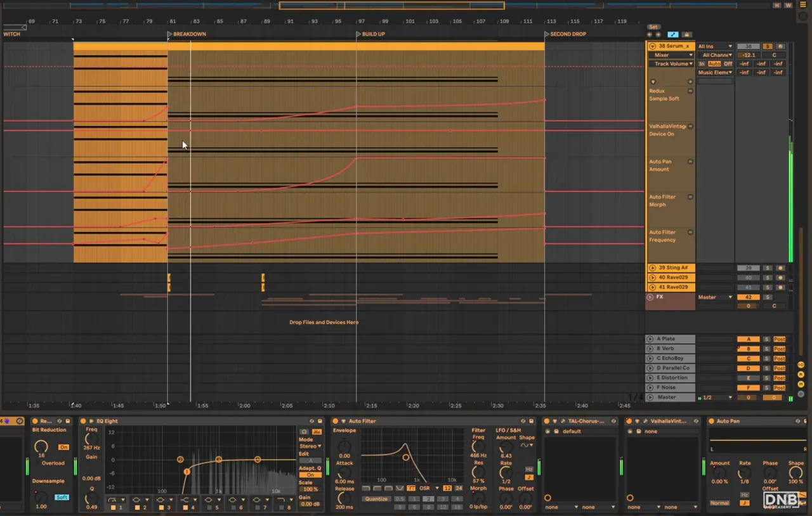Viewport: 812px width, 516px height.
Task: Select the 24 dB filter slope
Action: (x=459, y=488)
